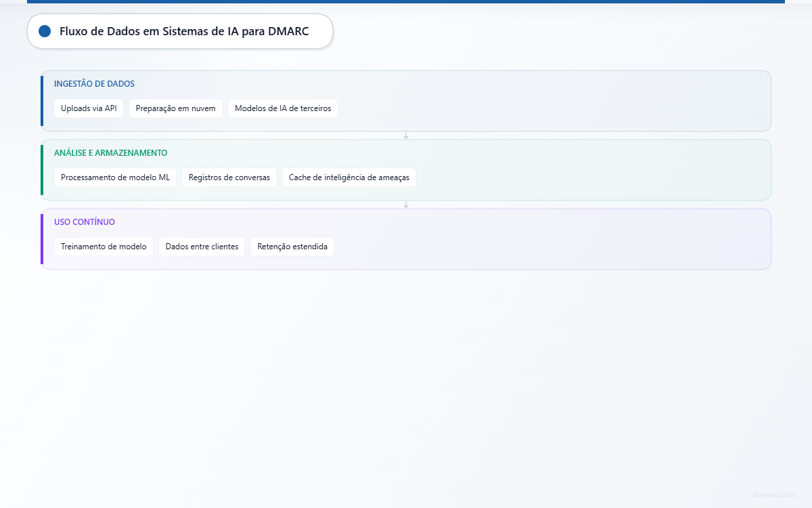Click the blue dot beside the diagram title
The height and width of the screenshot is (508, 812).
[x=45, y=31]
